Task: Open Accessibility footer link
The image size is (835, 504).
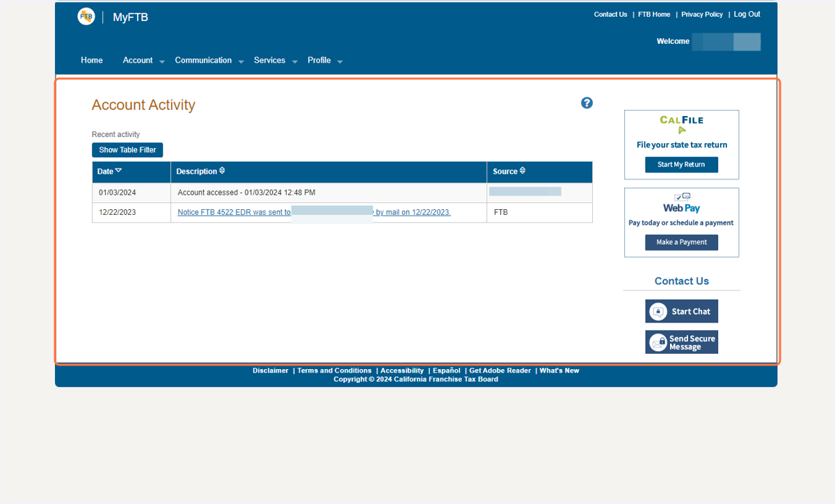Action: point(402,371)
